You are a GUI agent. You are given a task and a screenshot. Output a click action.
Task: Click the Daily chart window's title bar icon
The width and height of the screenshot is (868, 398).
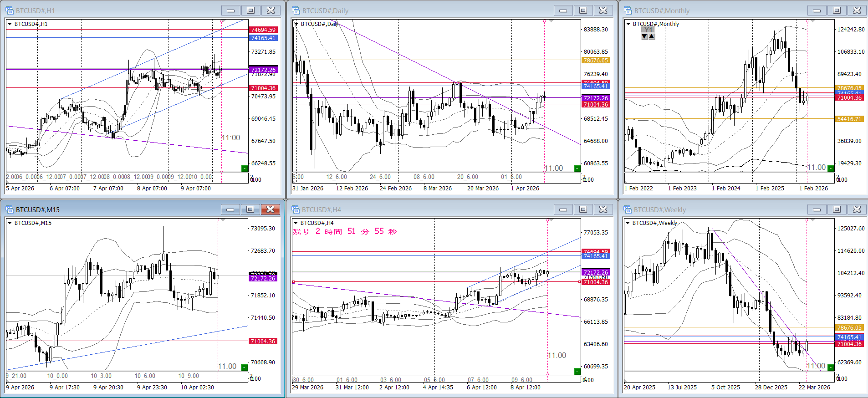click(x=296, y=10)
